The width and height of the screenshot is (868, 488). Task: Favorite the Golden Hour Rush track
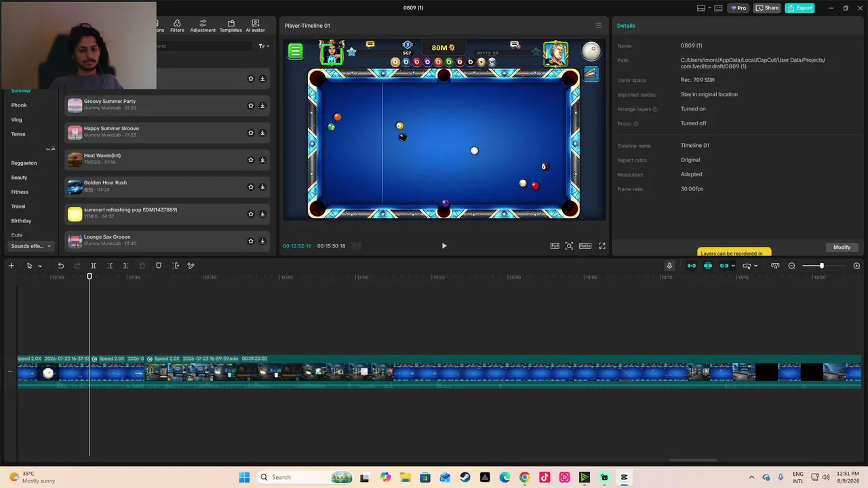click(251, 187)
